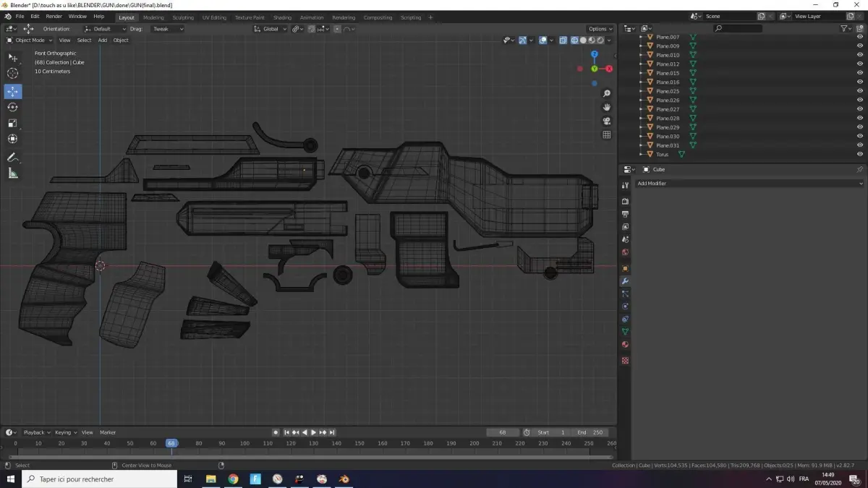Switch perspective/orthographic grid icon
Screen dimensions: 868x488
(607, 134)
